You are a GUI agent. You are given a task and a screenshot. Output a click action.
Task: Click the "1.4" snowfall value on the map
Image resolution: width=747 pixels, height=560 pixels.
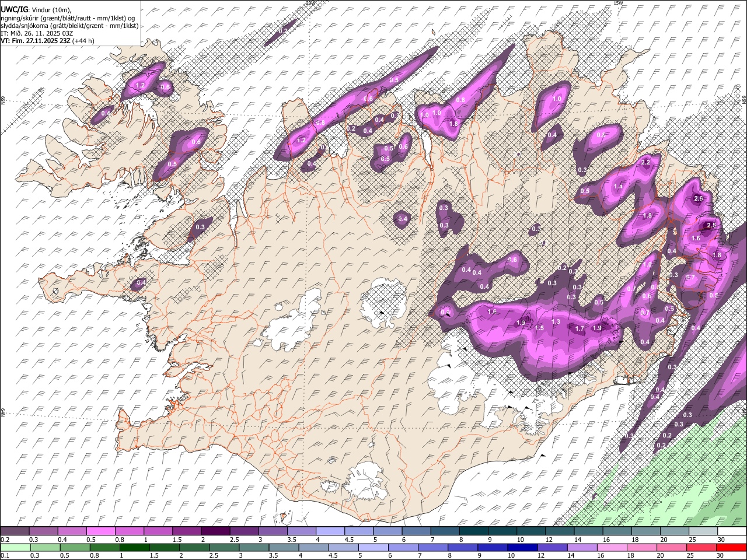pyautogui.click(x=619, y=187)
